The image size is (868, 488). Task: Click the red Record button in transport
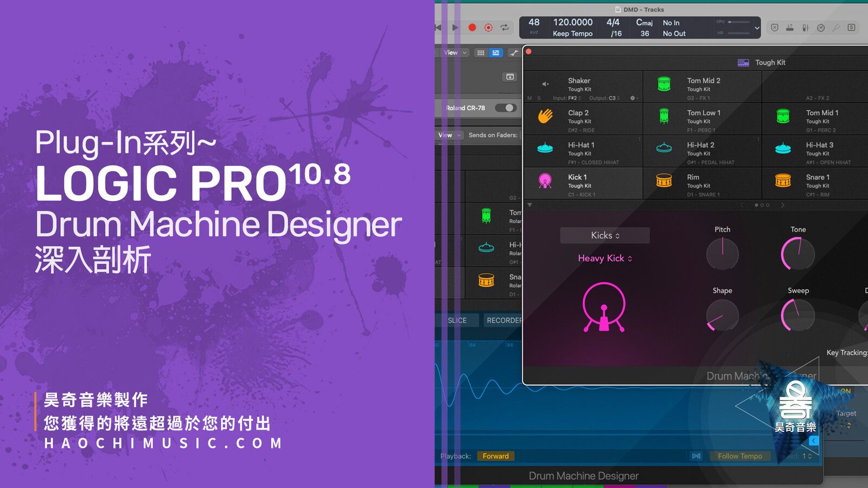[x=472, y=28]
